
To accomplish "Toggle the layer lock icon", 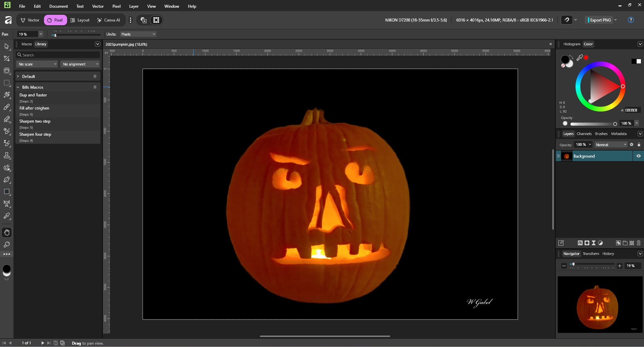I will (639, 145).
